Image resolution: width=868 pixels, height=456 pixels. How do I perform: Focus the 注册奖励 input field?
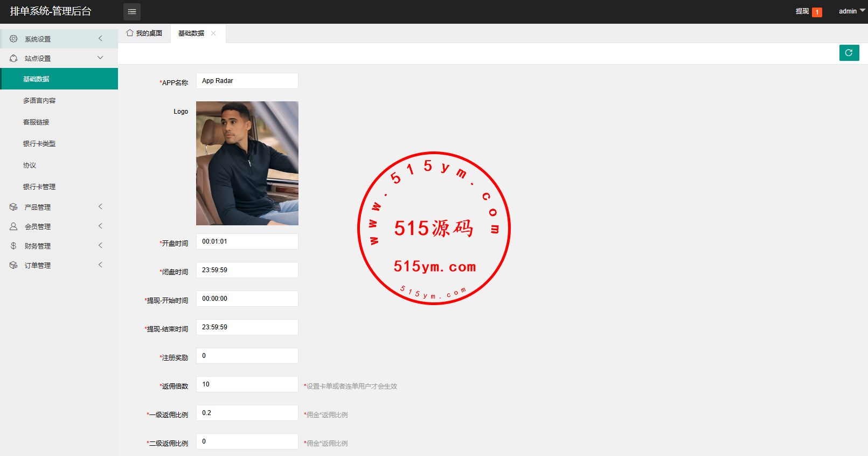tap(247, 356)
